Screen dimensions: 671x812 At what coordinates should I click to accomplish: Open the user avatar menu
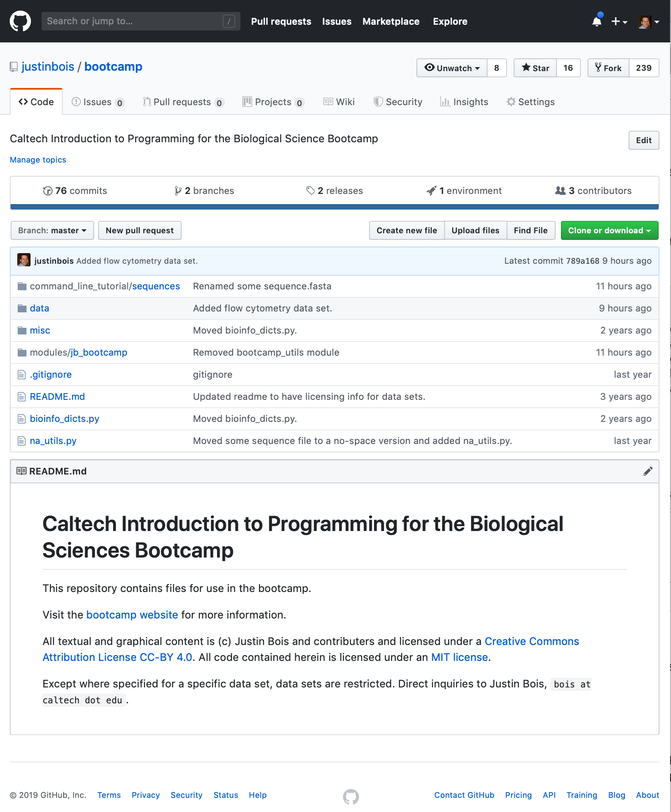pyautogui.click(x=649, y=21)
